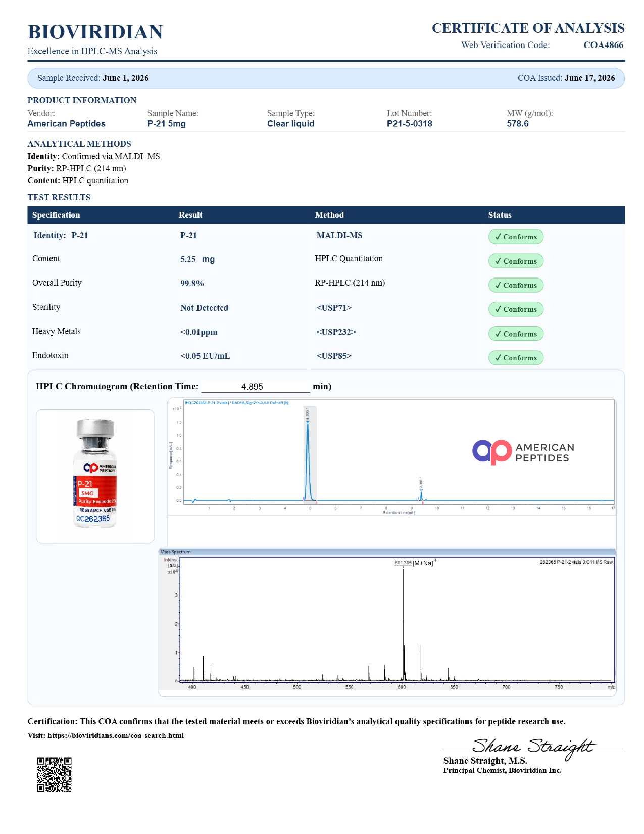Click the heavy metals result <0.01ppm
The height and width of the screenshot is (834, 644).
coord(199,332)
